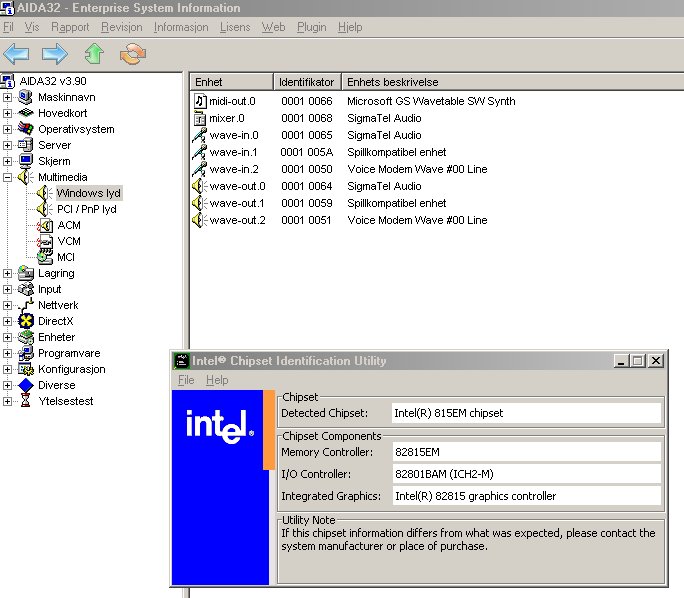Open File menu in Intel Chipset Utility
This screenshot has width=684, height=598.
point(186,380)
